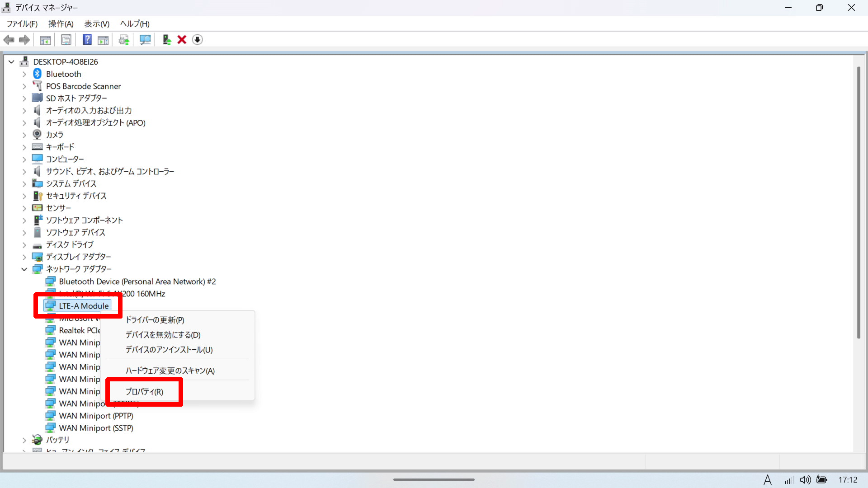Click the update driver toolbar icon with green arrow
This screenshot has height=488, width=868.
pos(166,40)
